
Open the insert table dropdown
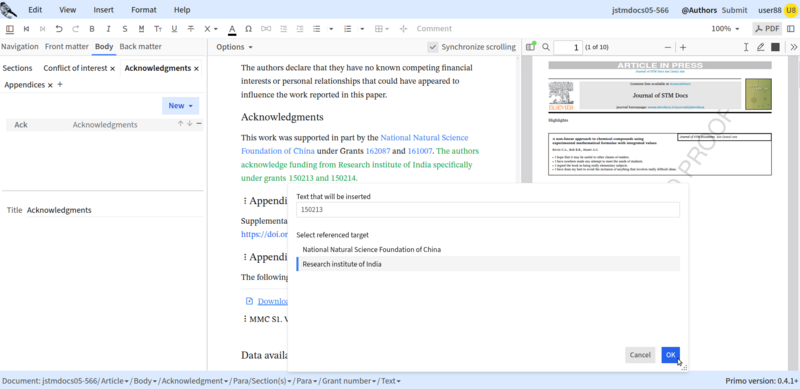pyautogui.click(x=382, y=29)
